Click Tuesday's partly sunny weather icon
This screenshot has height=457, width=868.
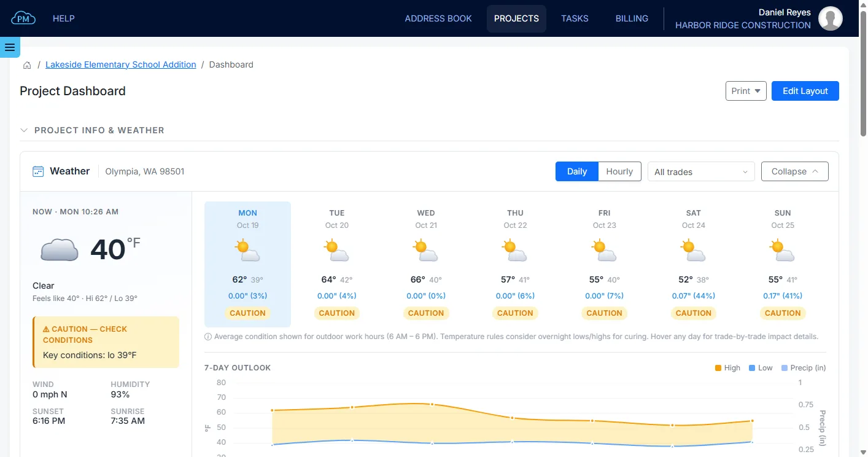(336, 251)
